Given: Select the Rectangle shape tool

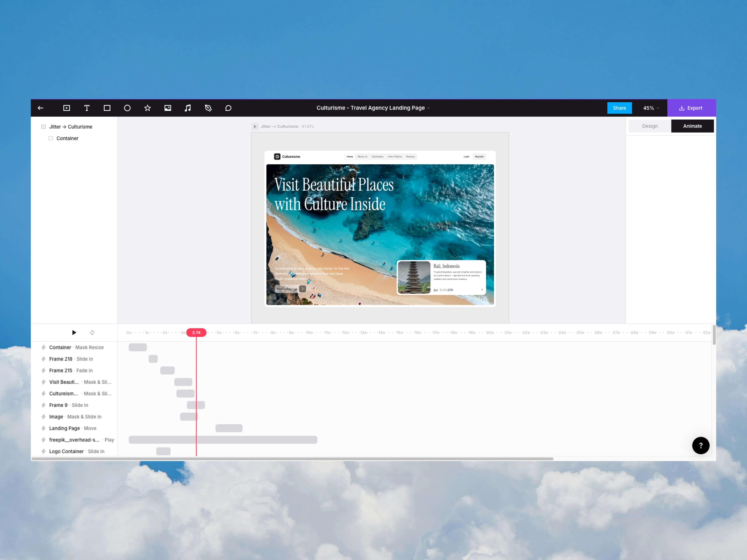Looking at the screenshot, I should coord(107,108).
